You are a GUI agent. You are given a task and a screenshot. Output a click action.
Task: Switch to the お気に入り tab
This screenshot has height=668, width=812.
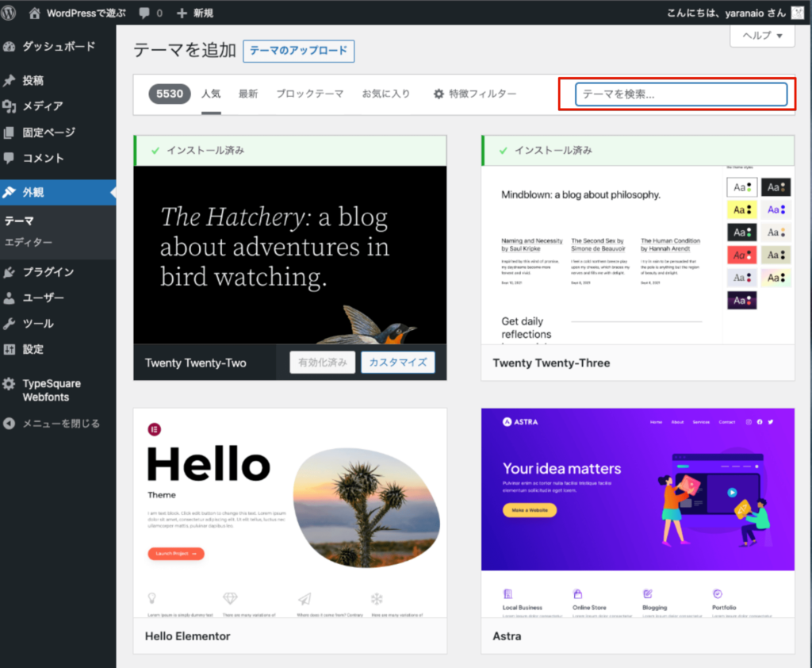386,94
